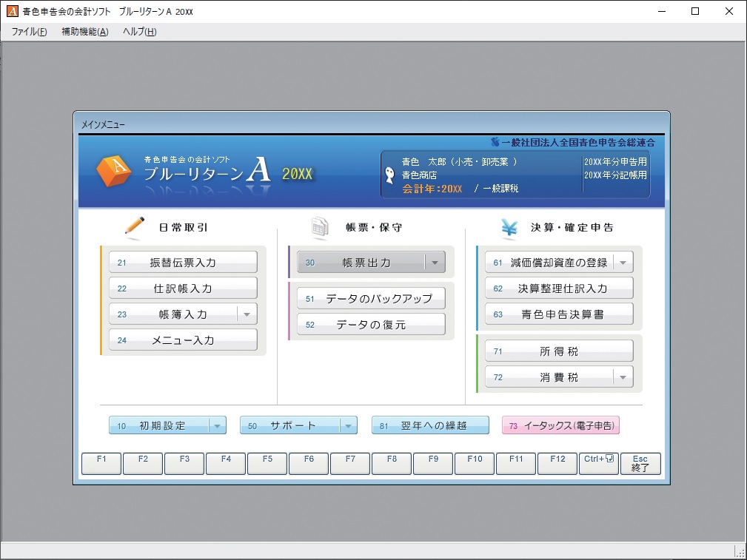Click the F5 function key button

click(x=267, y=463)
